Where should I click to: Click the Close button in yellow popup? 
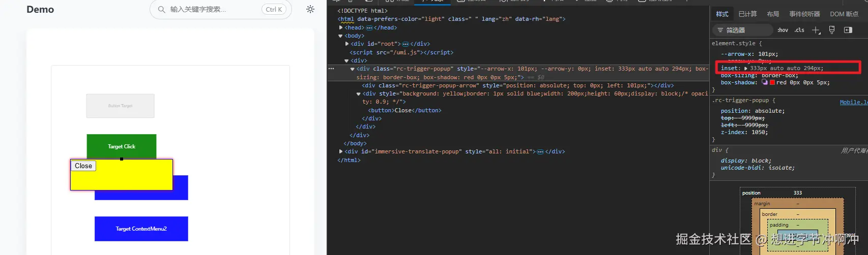coord(83,166)
